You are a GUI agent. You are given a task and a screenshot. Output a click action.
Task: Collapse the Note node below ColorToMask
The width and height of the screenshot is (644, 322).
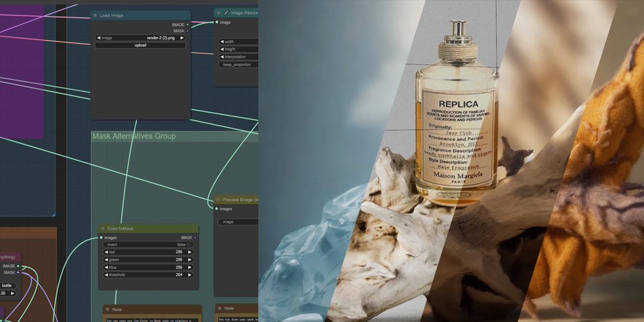pyautogui.click(x=107, y=310)
